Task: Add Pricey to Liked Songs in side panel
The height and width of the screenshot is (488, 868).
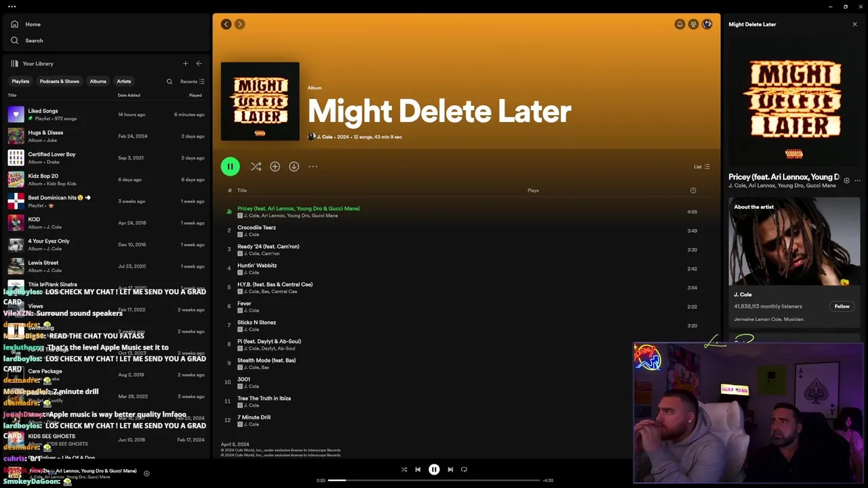Action: 846,180
